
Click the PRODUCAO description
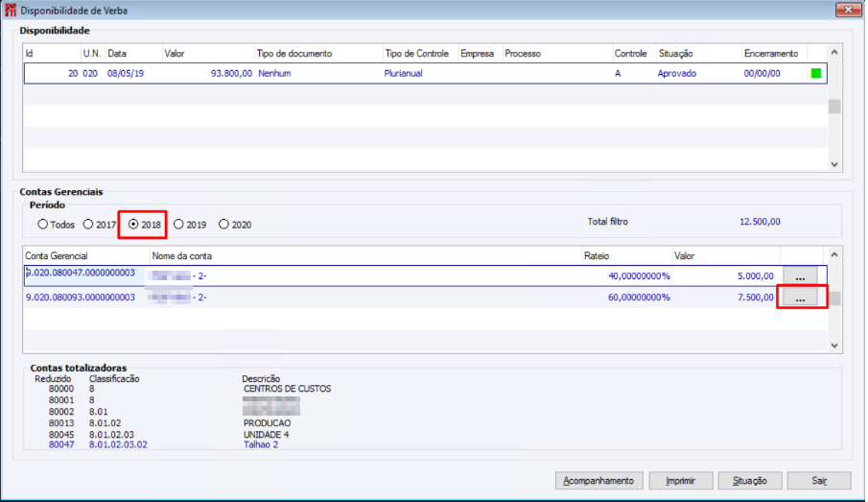(x=267, y=423)
